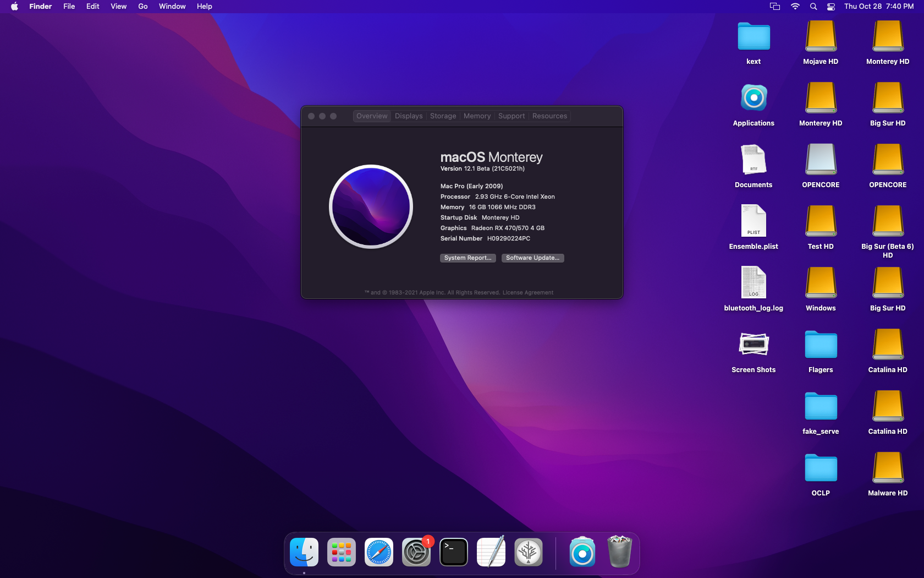Click the Software Update button
Viewport: 924px width, 578px height.
(x=532, y=258)
